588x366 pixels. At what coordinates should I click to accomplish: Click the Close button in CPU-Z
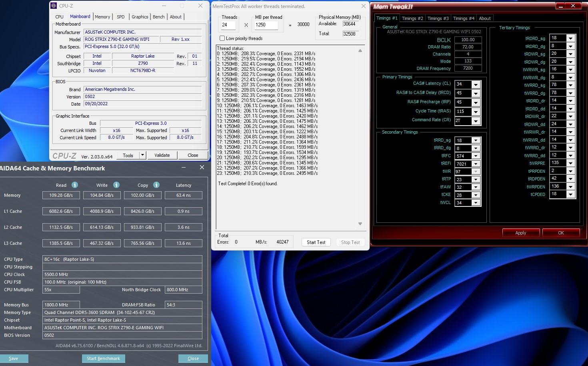click(x=193, y=155)
